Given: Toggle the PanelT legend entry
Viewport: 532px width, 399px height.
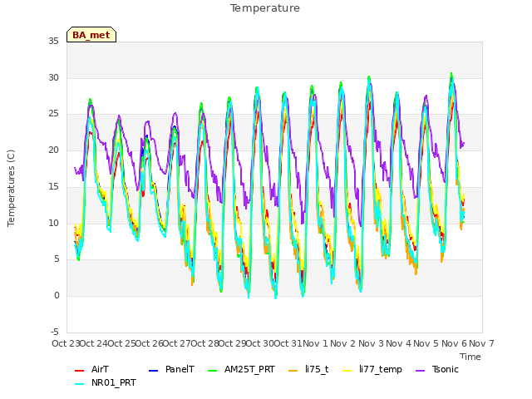Looking at the screenshot, I should point(172,369).
